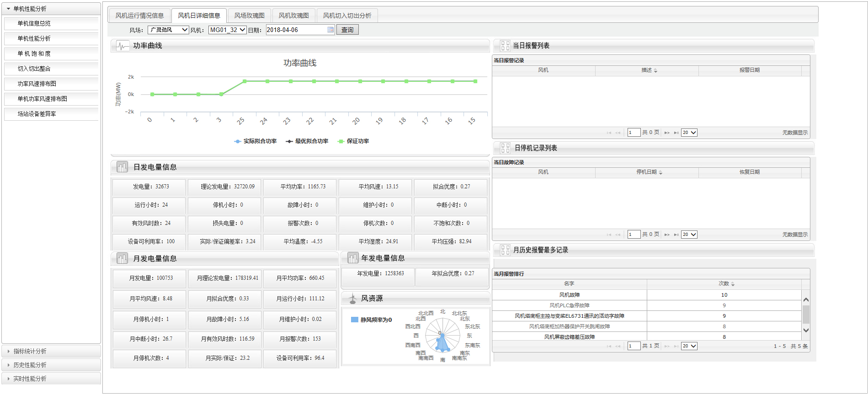
Task: Click scroll-down arrow of 当月报警排行 table
Action: pyautogui.click(x=806, y=330)
